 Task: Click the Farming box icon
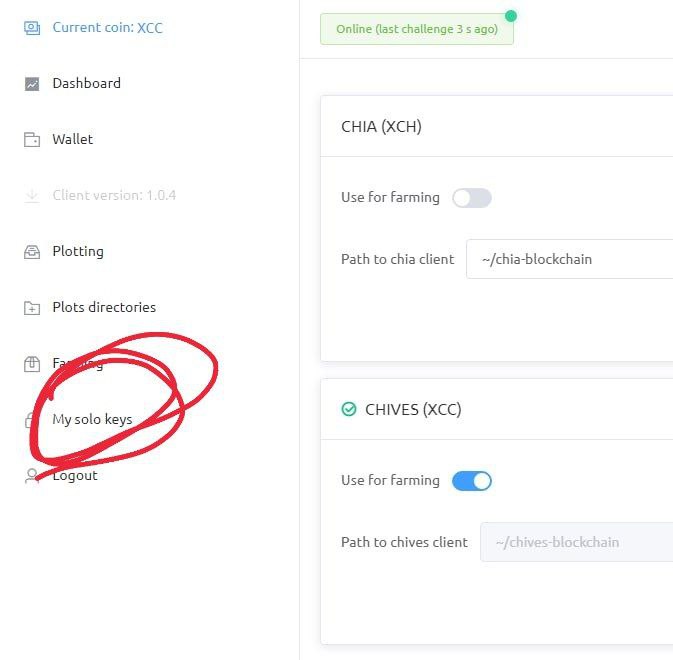tap(32, 364)
